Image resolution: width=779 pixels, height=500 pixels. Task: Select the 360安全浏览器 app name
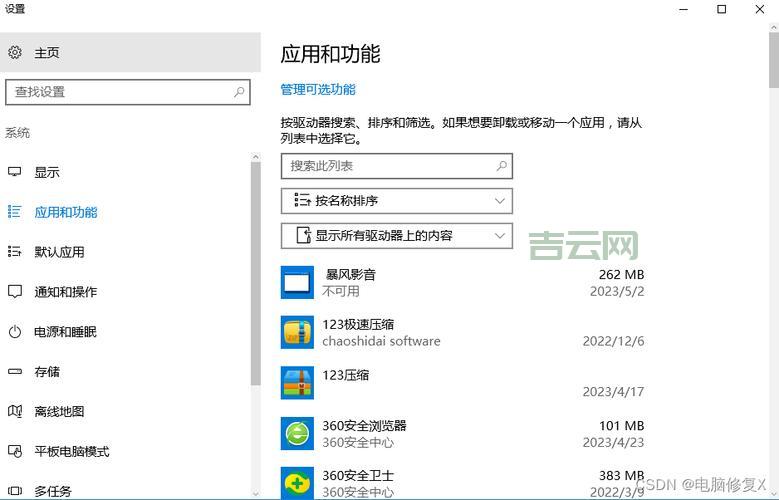point(364,425)
